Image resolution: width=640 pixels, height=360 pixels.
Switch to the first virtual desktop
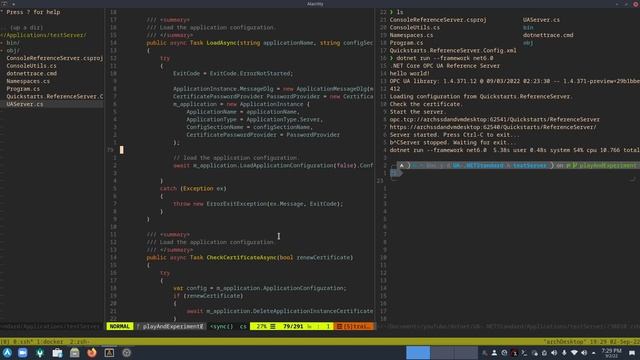point(418,353)
